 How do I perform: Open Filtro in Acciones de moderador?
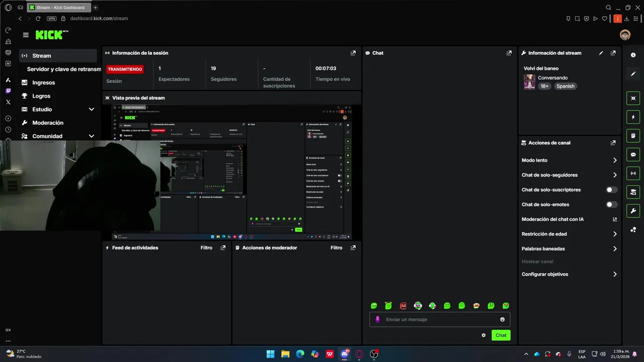tap(336, 247)
